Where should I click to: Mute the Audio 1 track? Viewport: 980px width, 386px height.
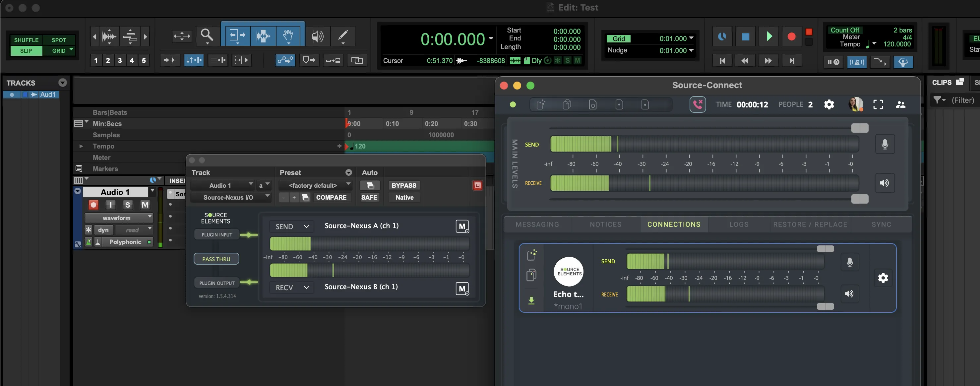click(145, 205)
